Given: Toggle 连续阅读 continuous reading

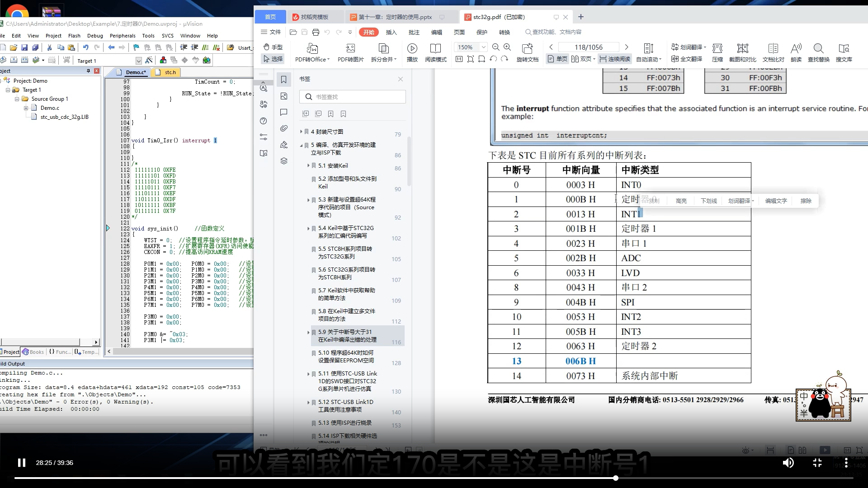Looking at the screenshot, I should (615, 59).
